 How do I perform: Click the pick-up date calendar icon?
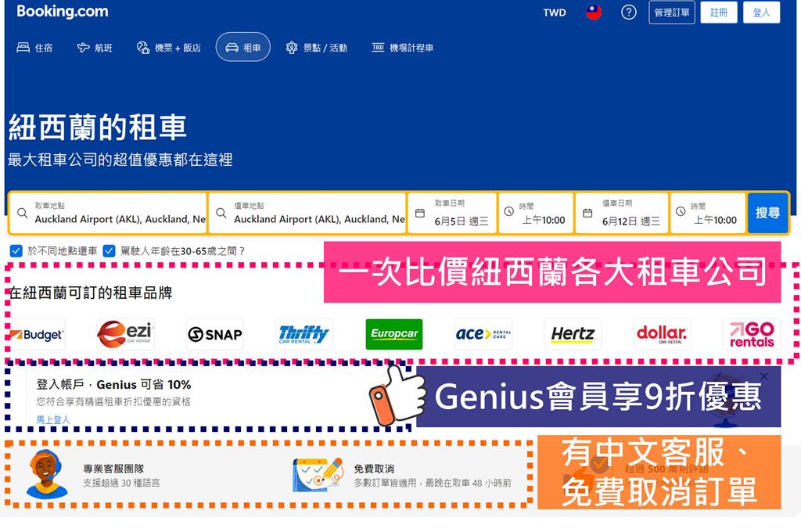pyautogui.click(x=420, y=213)
